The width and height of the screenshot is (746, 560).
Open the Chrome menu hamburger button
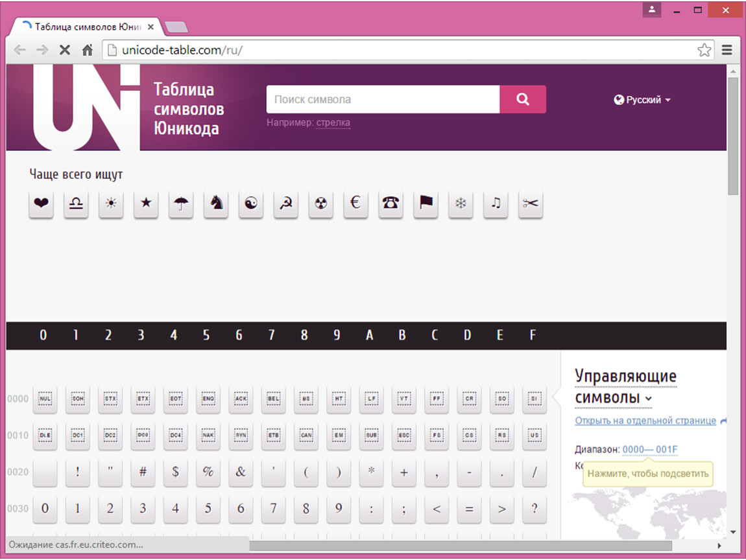click(x=727, y=50)
